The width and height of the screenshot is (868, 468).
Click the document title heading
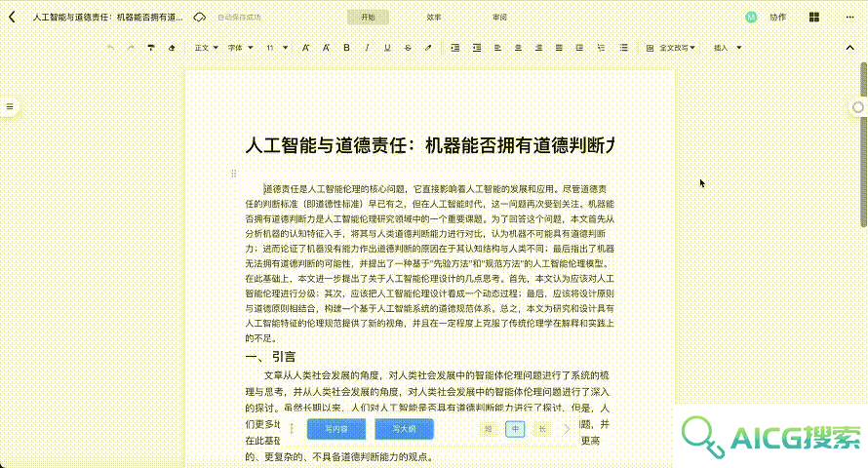coord(429,145)
